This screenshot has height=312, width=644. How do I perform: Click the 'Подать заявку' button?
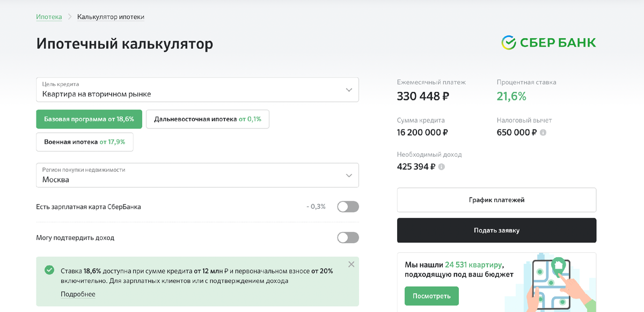tap(496, 230)
